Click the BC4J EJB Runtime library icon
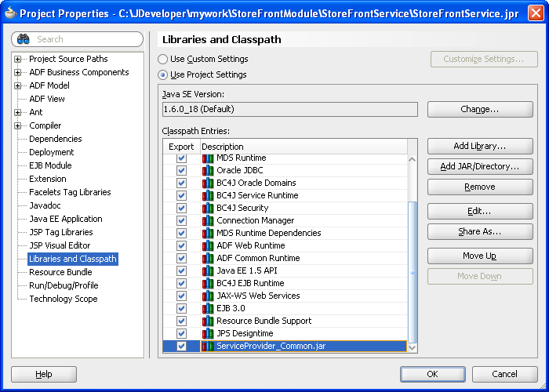The height and width of the screenshot is (392, 549). (x=208, y=283)
